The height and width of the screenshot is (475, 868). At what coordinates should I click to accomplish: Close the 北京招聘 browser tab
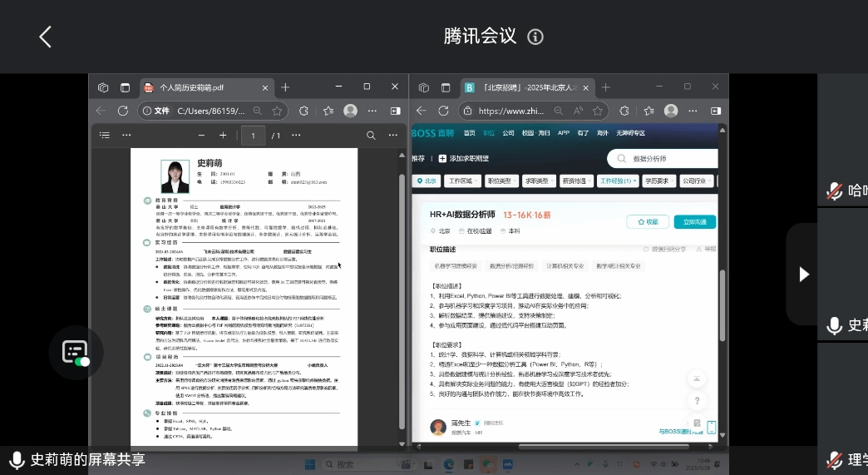(x=585, y=87)
